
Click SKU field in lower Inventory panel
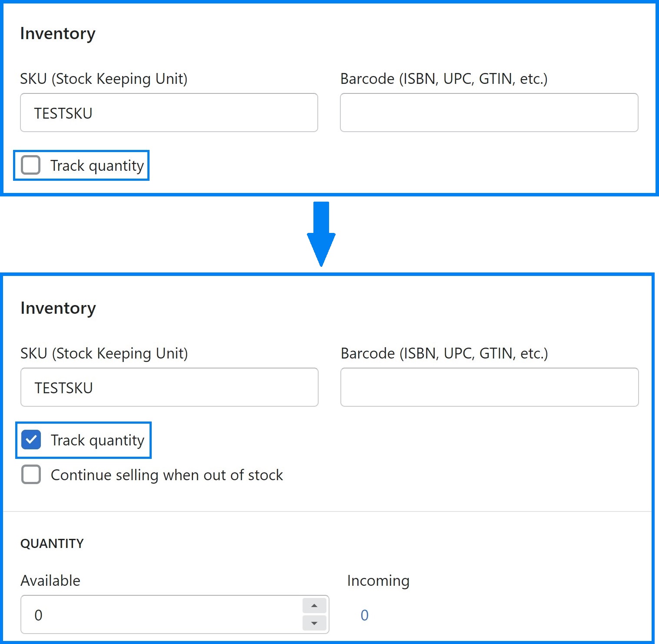170,387
